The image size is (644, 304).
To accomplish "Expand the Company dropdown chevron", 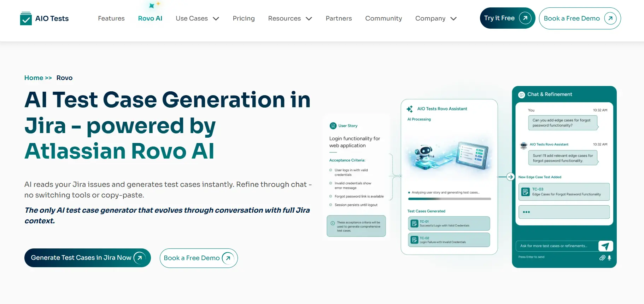I will pyautogui.click(x=453, y=19).
